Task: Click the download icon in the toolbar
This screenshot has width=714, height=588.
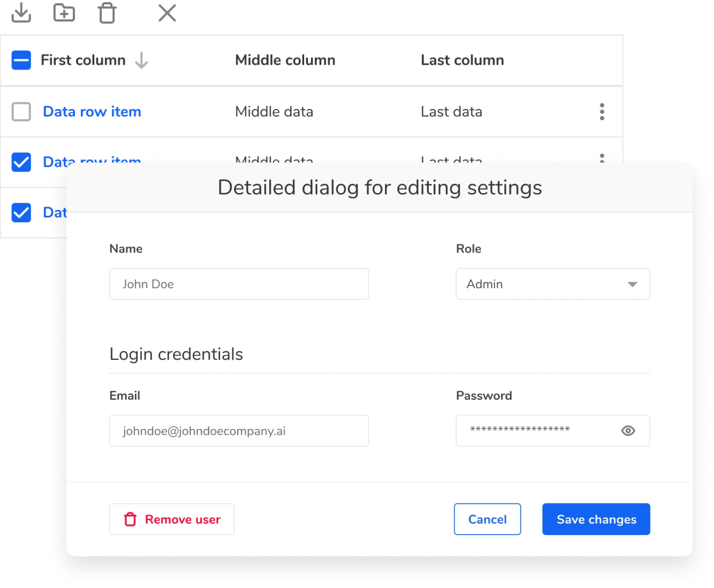Action: coord(21,12)
